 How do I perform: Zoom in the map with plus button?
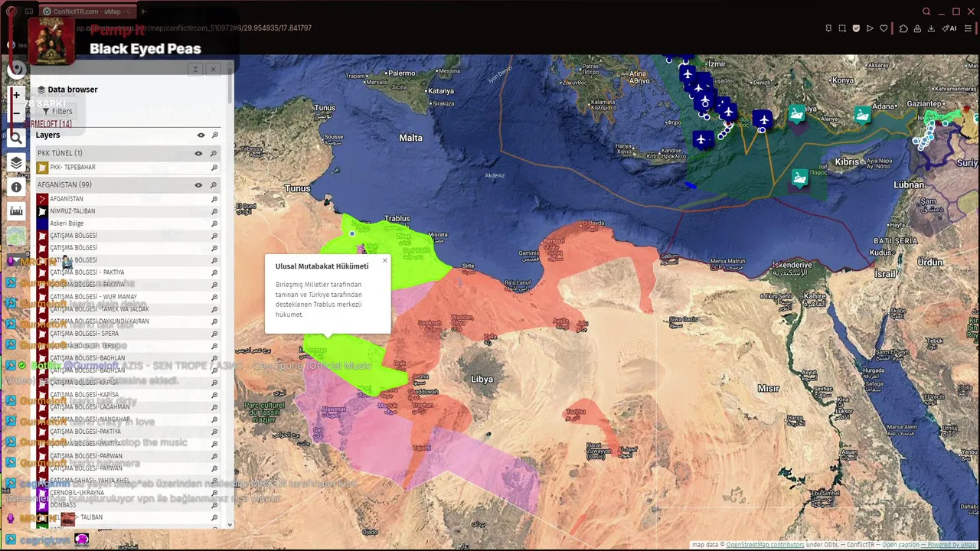point(16,96)
